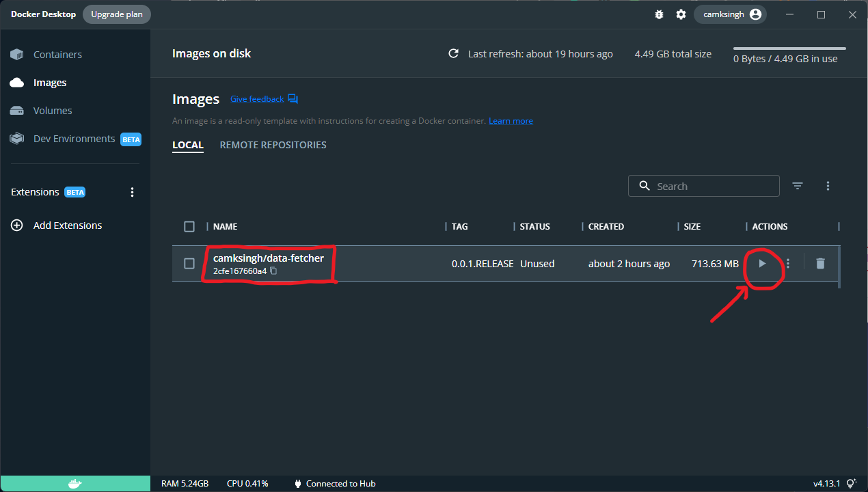
Task: Click the camksingh/data-fetcher image name
Action: click(269, 258)
